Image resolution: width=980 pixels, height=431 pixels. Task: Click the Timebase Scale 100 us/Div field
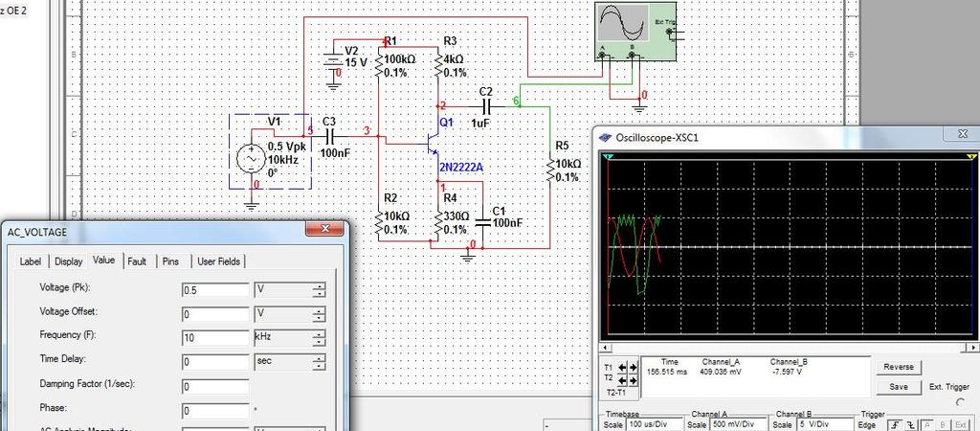point(653,424)
